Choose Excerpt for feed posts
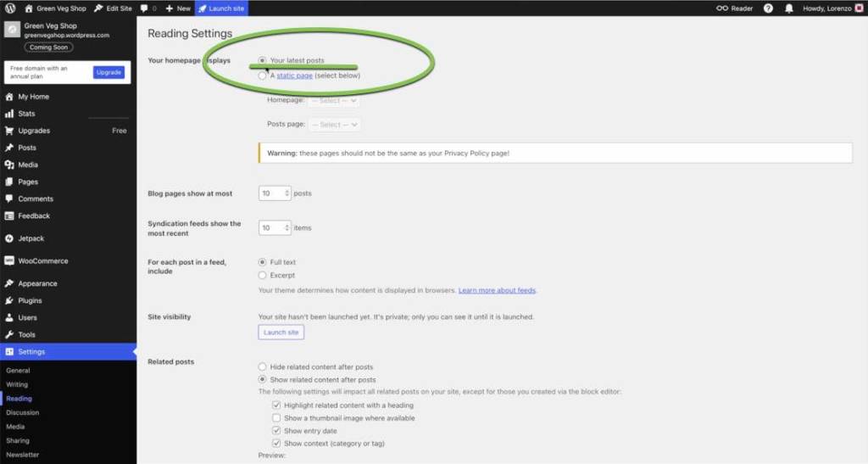The image size is (868, 464). click(263, 276)
